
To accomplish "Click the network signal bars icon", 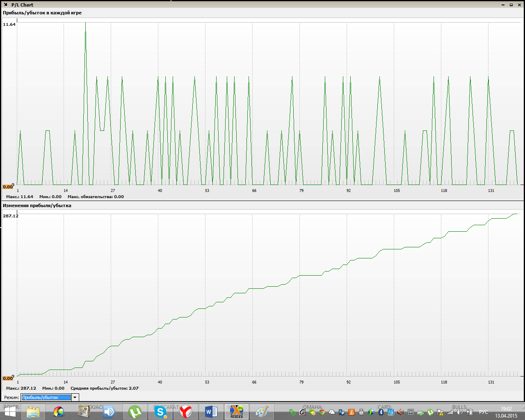I will coord(450,412).
